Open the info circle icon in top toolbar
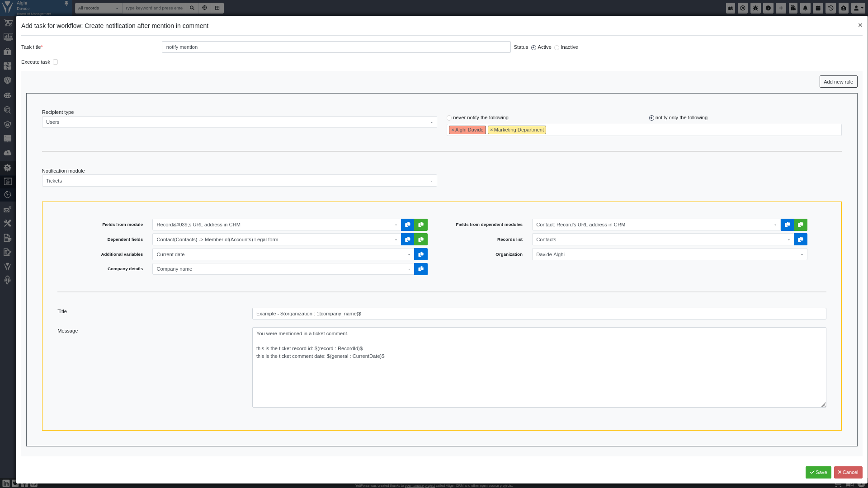This screenshot has height=488, width=868. 768,8
